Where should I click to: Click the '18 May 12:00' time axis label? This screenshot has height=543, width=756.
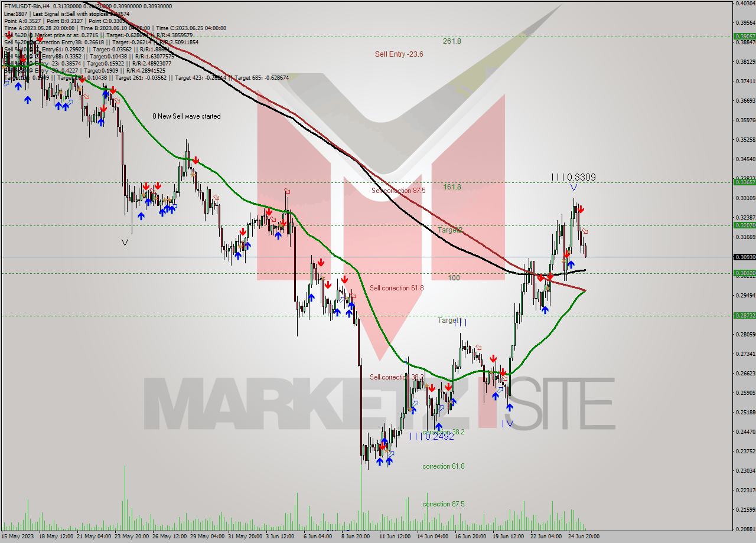[x=57, y=537]
